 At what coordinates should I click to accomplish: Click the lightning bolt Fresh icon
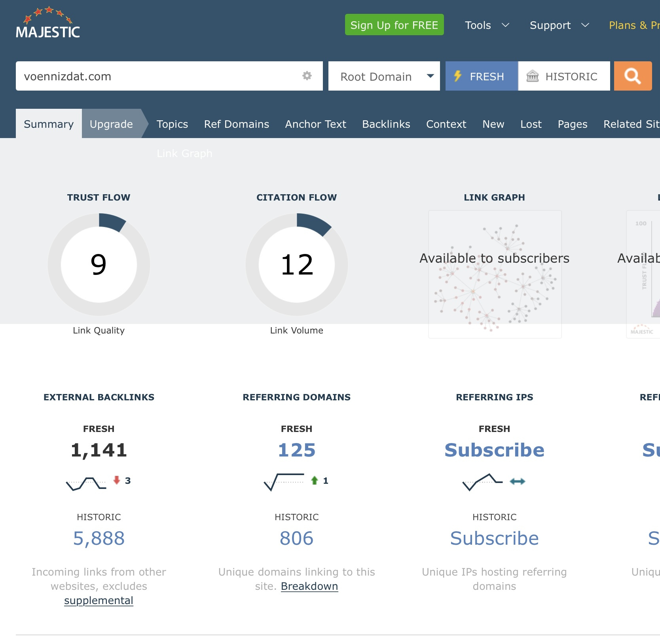(458, 76)
